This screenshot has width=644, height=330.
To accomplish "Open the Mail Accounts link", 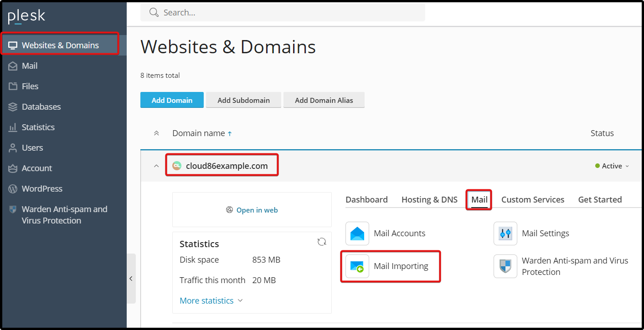I will point(400,234).
